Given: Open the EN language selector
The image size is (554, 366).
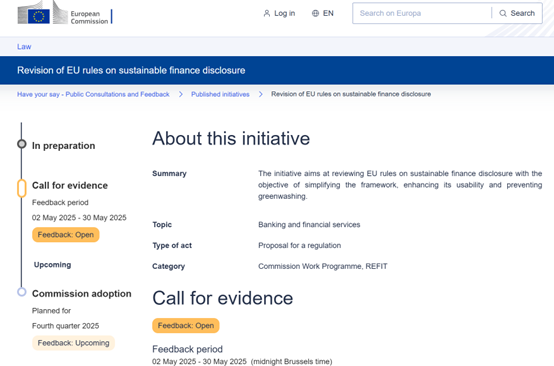Looking at the screenshot, I should 323,13.
